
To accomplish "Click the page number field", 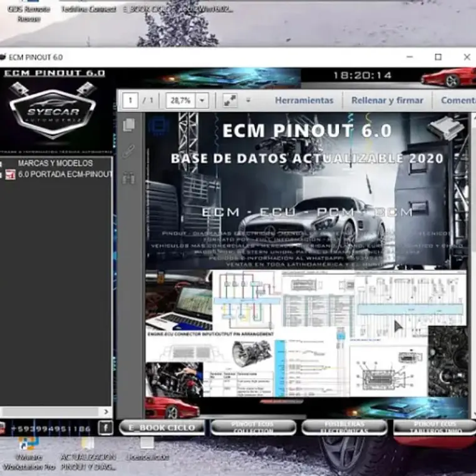I will click(x=130, y=100).
